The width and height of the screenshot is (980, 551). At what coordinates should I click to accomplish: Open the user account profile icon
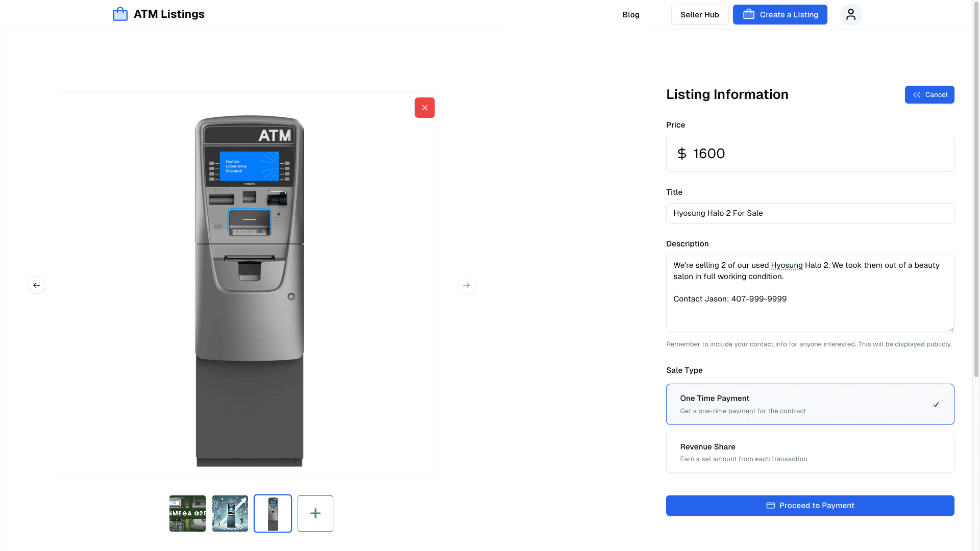(851, 15)
